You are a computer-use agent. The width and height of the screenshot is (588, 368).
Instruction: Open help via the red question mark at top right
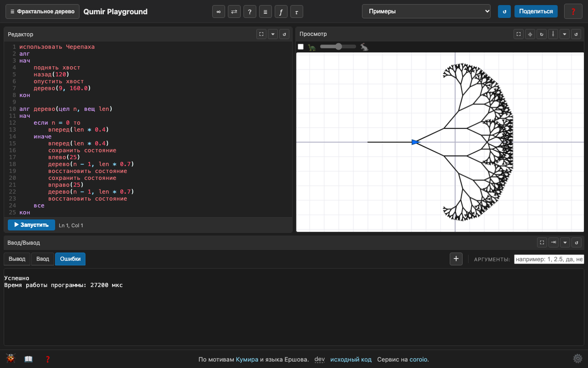[573, 11]
